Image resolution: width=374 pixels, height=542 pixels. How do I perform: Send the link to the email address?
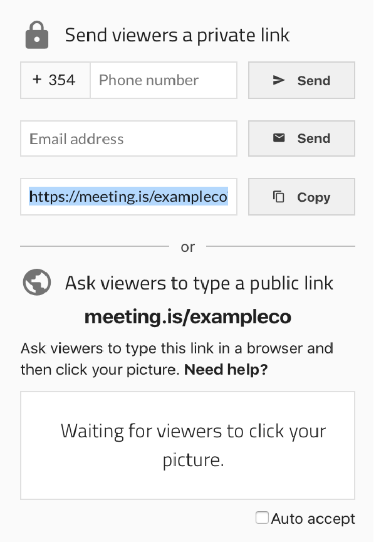301,138
